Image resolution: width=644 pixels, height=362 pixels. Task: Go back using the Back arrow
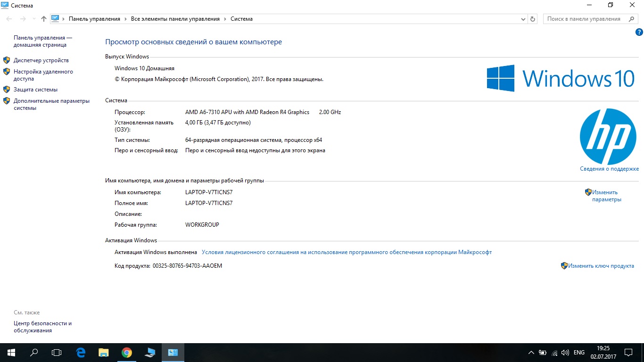(9, 19)
